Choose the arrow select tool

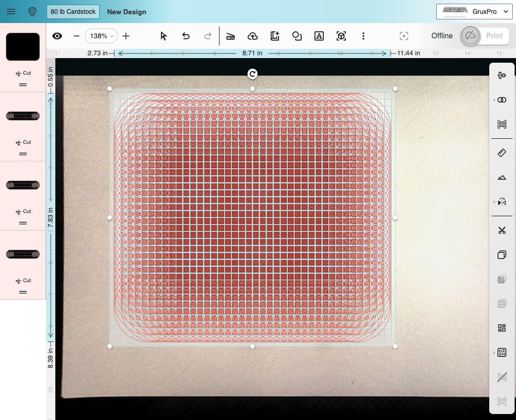coord(163,36)
